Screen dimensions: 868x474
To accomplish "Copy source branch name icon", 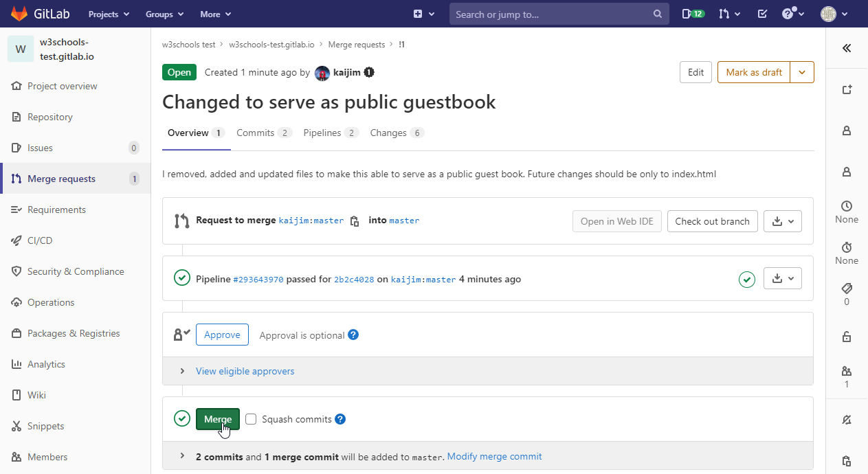I will (x=355, y=221).
